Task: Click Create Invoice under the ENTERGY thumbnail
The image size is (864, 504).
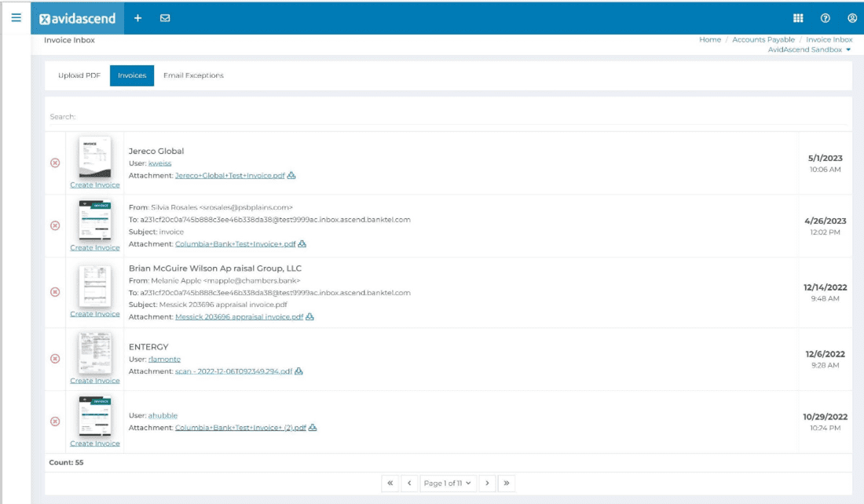Action: tap(95, 380)
